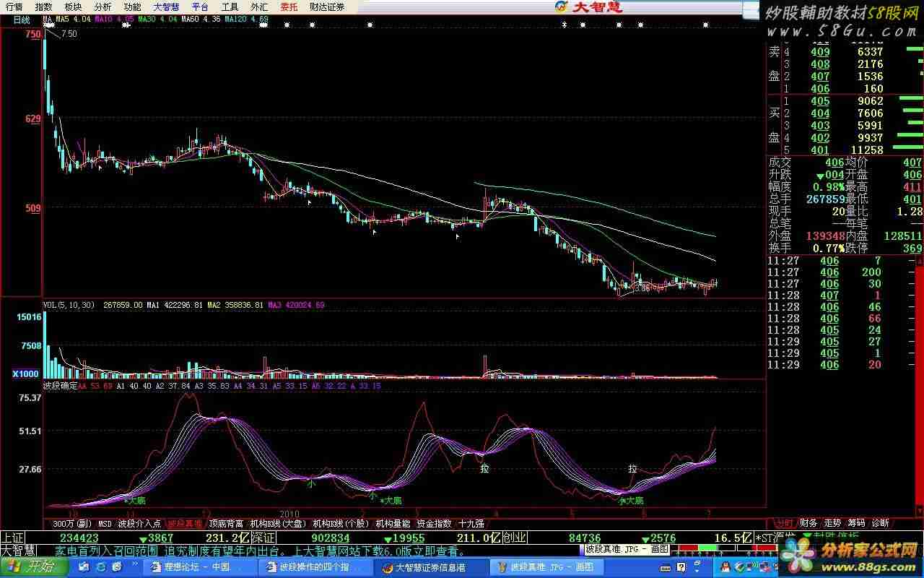The image size is (924, 578).
Task: Click the 上证 index in status bar
Action: point(12,538)
